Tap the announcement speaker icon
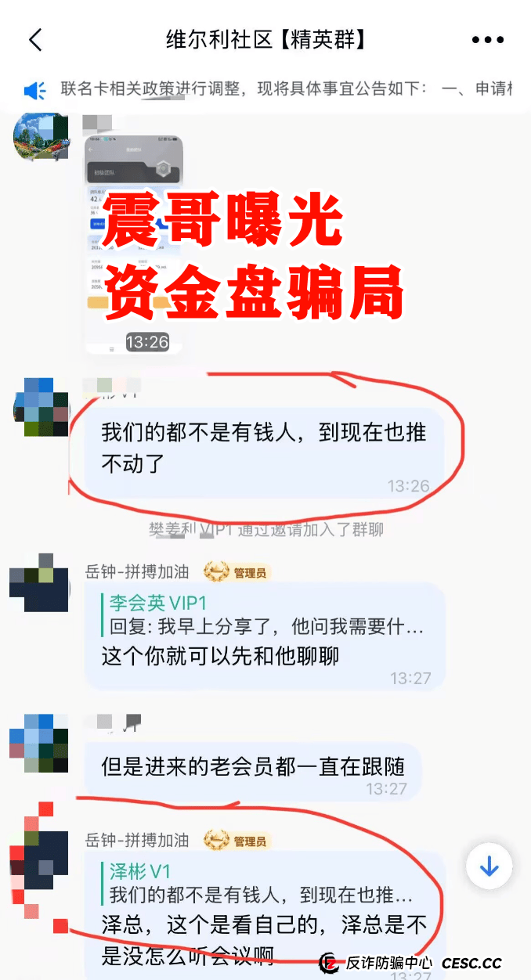 35,91
